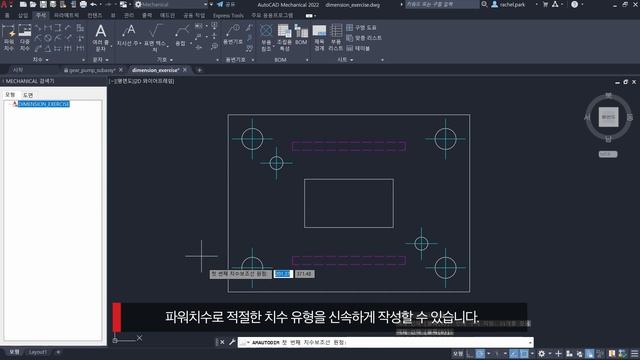Toggle Model (모형) space button in status bar
640x360 pixels.
(458, 353)
